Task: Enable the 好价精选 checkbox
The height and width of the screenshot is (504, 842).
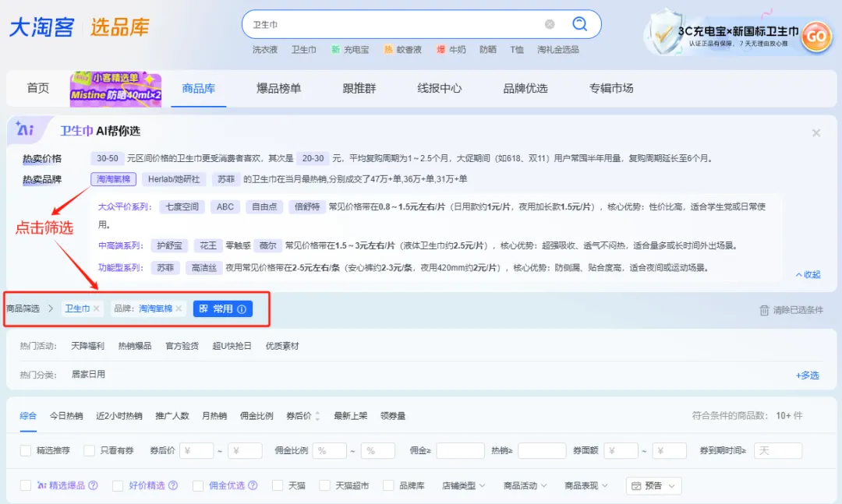Action: pyautogui.click(x=118, y=485)
